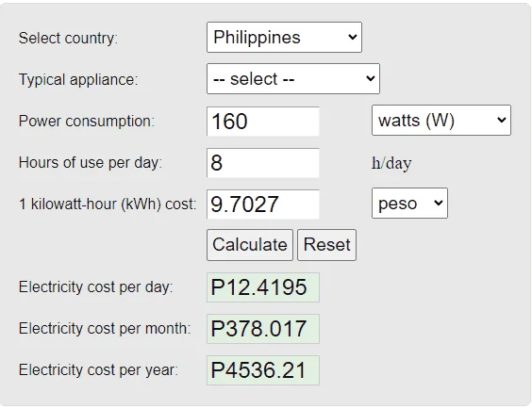
Task: Select the cost per day result P12.4195
Action: (x=263, y=287)
